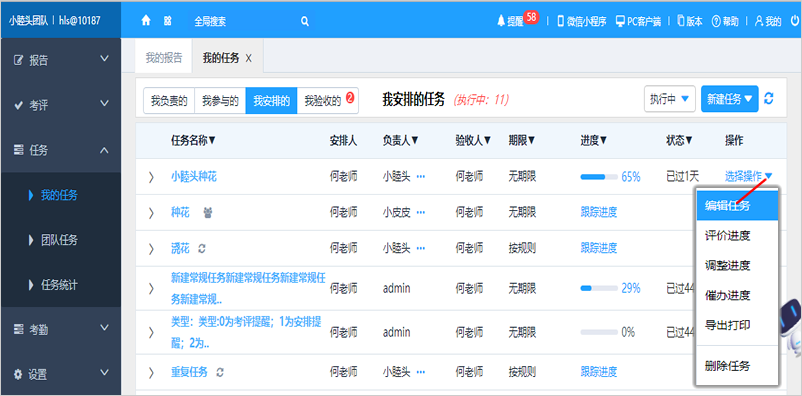Viewport: 802px width, 396px height.
Task: Open the apps grid icon
Action: (x=167, y=21)
